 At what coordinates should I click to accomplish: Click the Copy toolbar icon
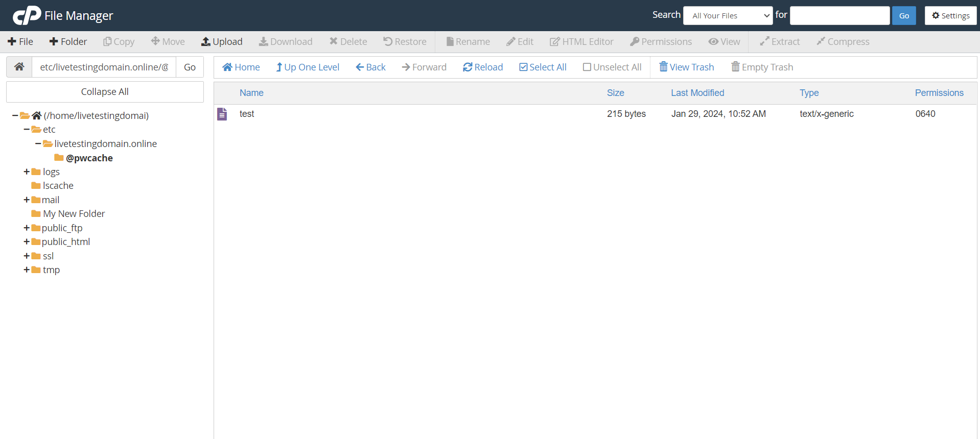[x=107, y=41]
